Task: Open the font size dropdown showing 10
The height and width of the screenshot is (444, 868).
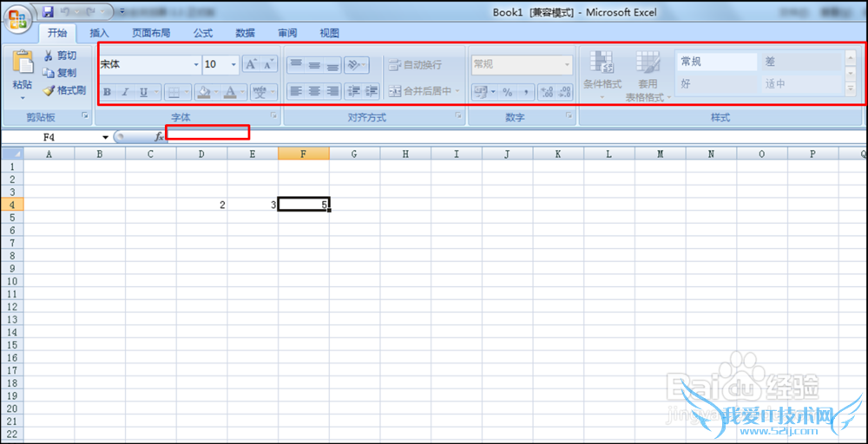Action: pyautogui.click(x=233, y=65)
